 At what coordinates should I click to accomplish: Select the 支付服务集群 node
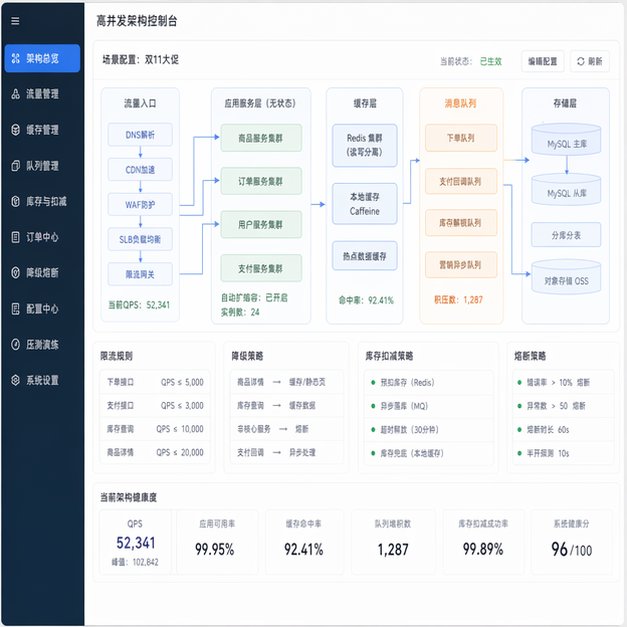[x=261, y=268]
